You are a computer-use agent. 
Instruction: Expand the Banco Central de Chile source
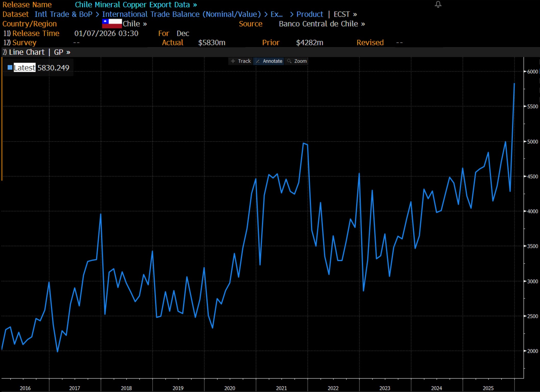322,24
